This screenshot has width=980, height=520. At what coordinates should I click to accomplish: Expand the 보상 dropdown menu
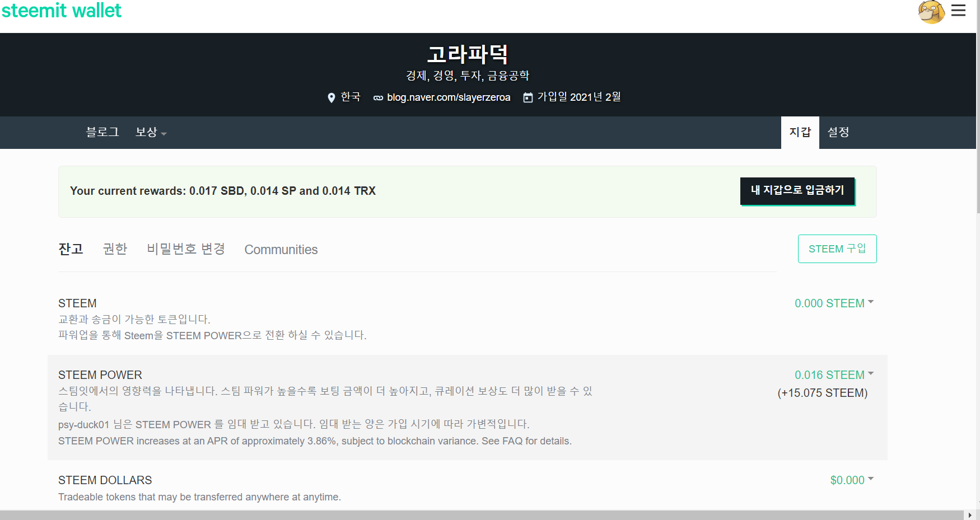[151, 132]
